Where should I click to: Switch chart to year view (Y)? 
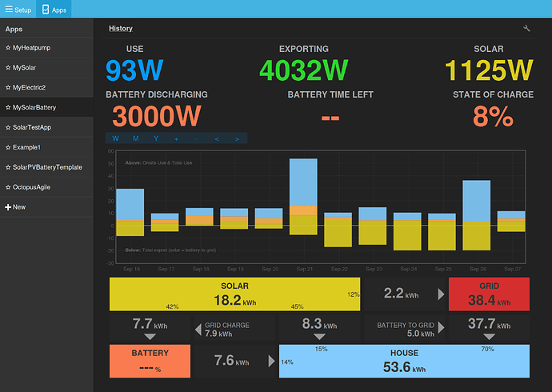(156, 138)
